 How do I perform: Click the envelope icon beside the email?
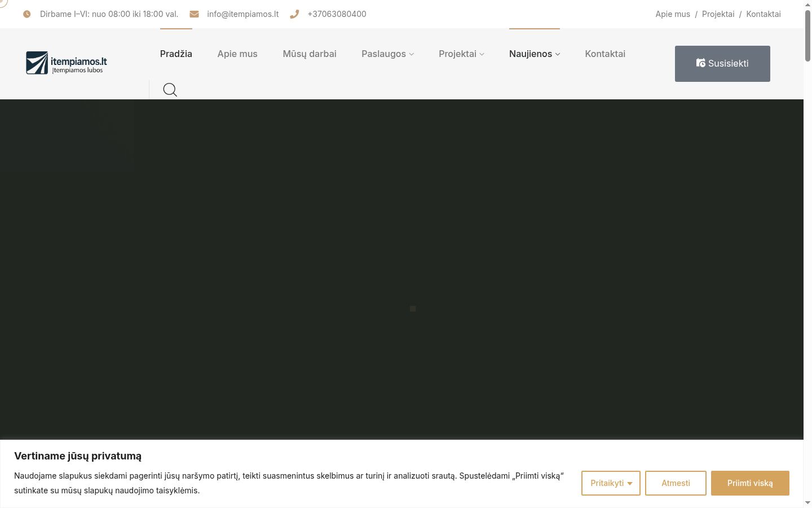tap(194, 14)
